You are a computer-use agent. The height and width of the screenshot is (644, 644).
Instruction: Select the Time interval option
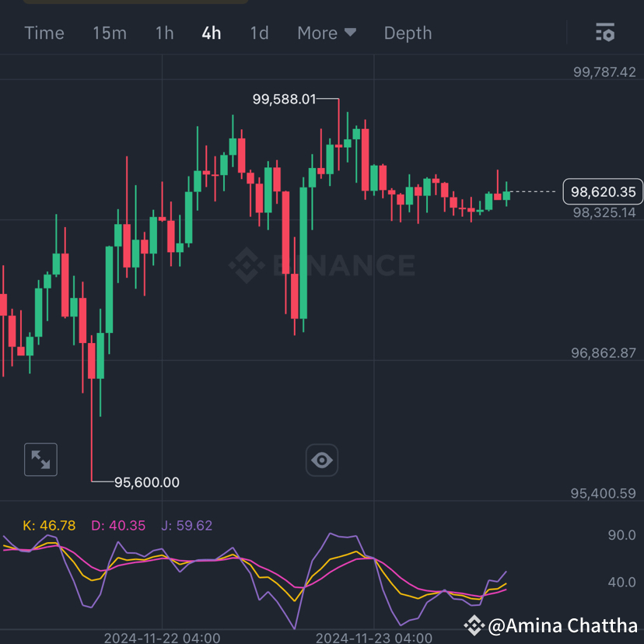[x=44, y=33]
